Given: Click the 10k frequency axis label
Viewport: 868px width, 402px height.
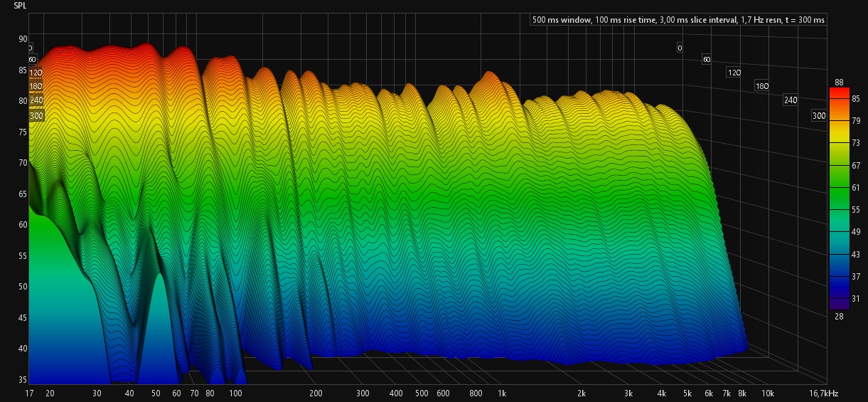Looking at the screenshot, I should tap(768, 393).
